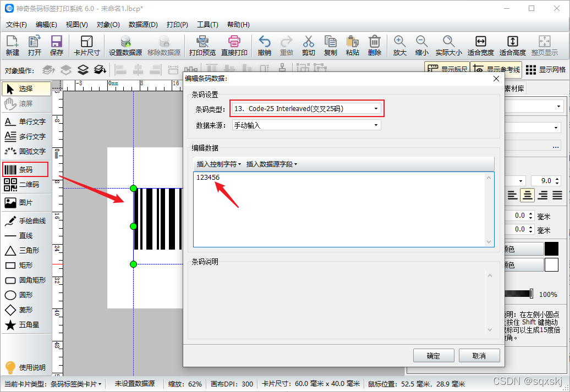Select justify text alignment button
Image resolution: width=570 pixels, height=392 pixels.
click(557, 196)
